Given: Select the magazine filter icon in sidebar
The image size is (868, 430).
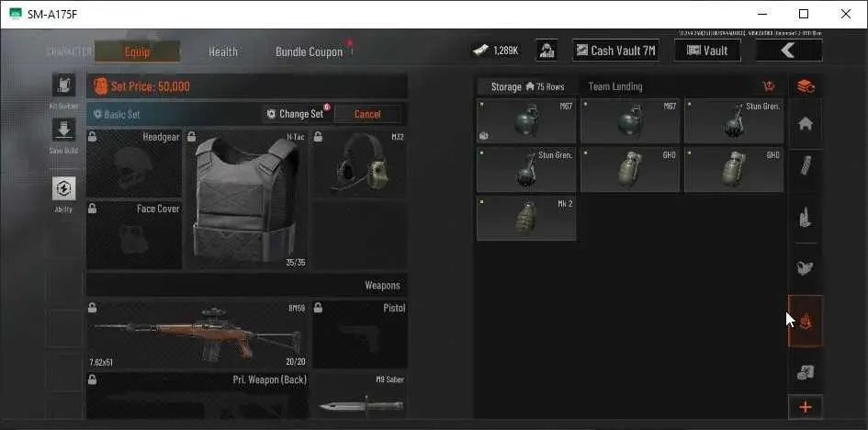Looking at the screenshot, I should tap(806, 165).
